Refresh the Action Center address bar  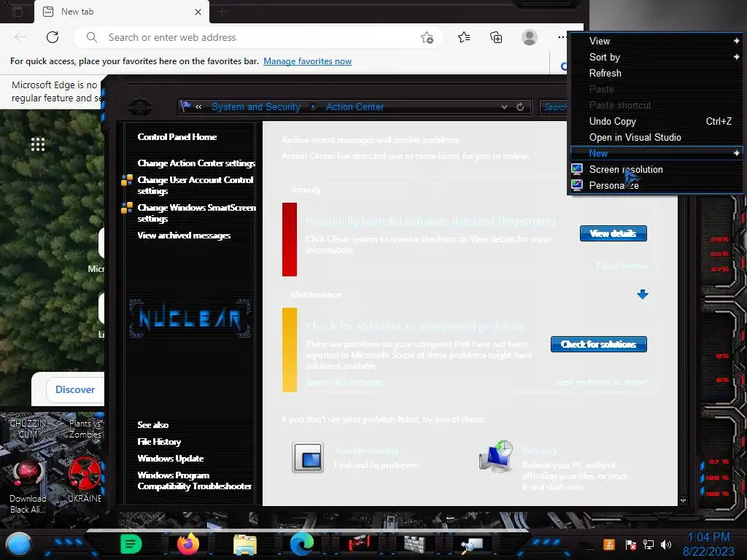520,106
